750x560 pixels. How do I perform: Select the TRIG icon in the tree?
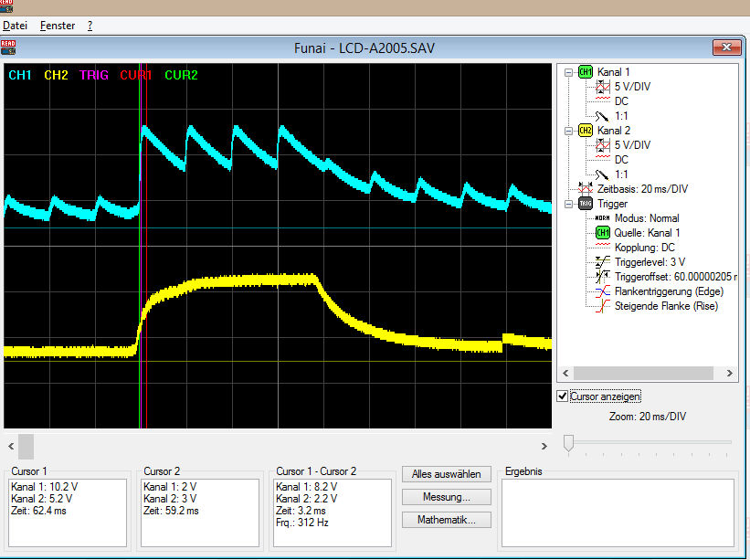click(x=586, y=204)
